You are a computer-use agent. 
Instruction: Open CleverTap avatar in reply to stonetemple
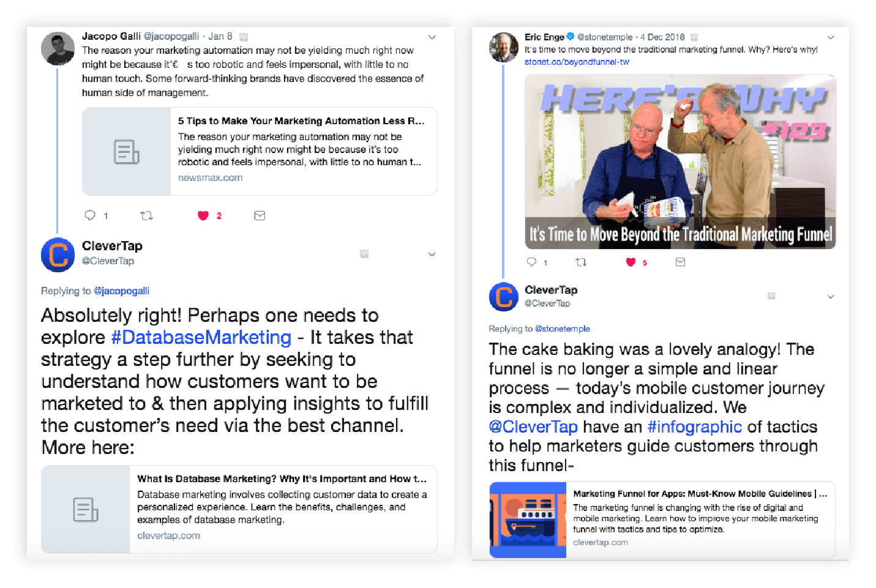point(504,297)
